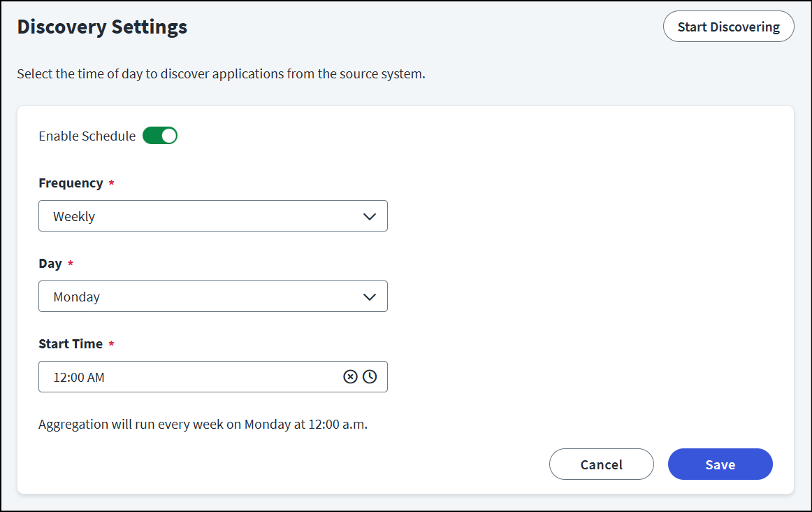Image resolution: width=812 pixels, height=512 pixels.
Task: Click the Enable Schedule label
Action: 87,136
